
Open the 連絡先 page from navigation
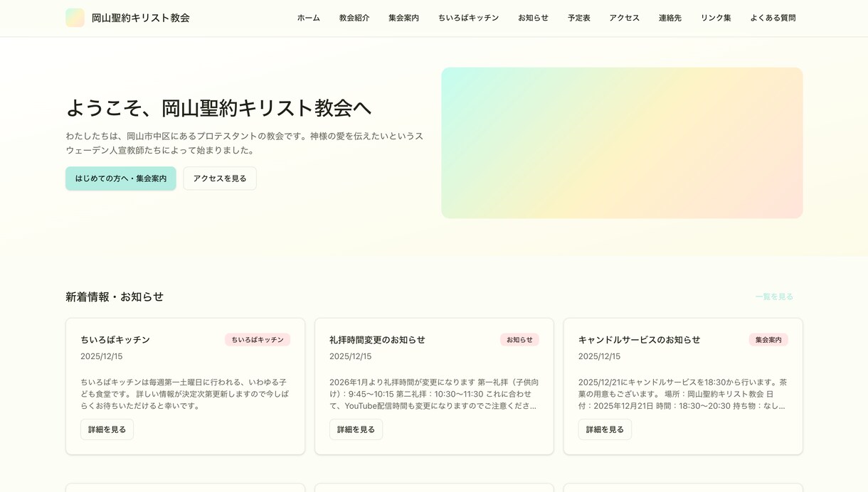(x=670, y=18)
